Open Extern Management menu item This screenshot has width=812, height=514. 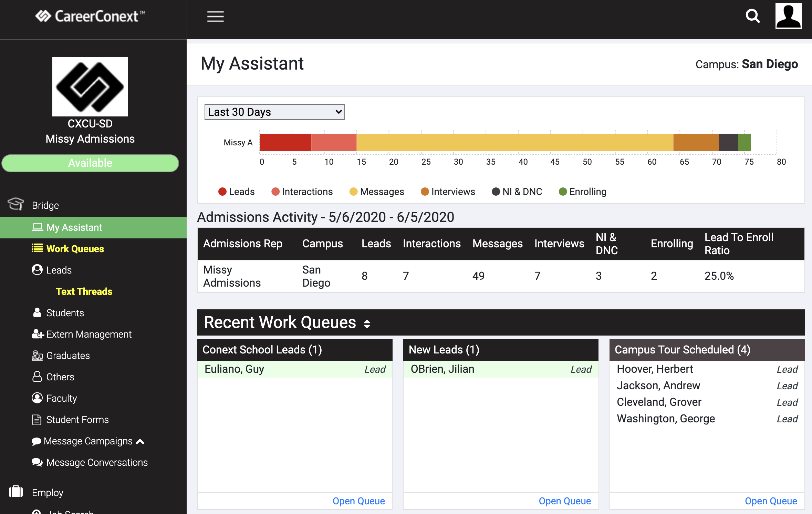point(89,334)
